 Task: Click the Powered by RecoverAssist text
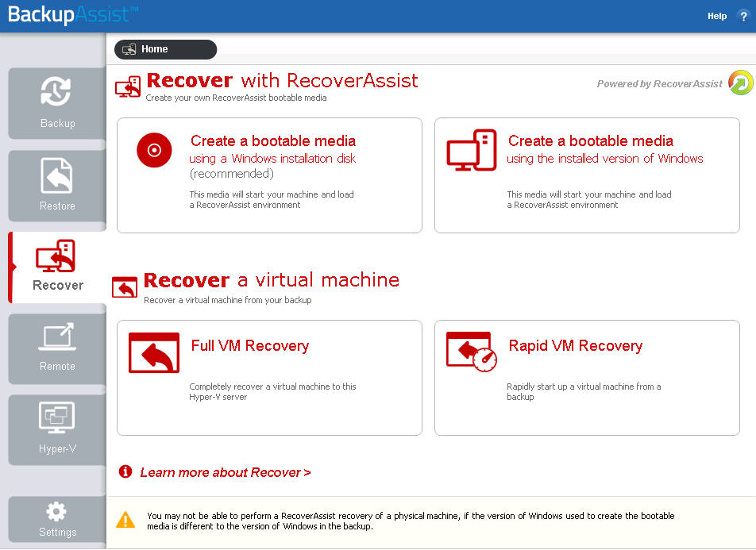pyautogui.click(x=659, y=84)
